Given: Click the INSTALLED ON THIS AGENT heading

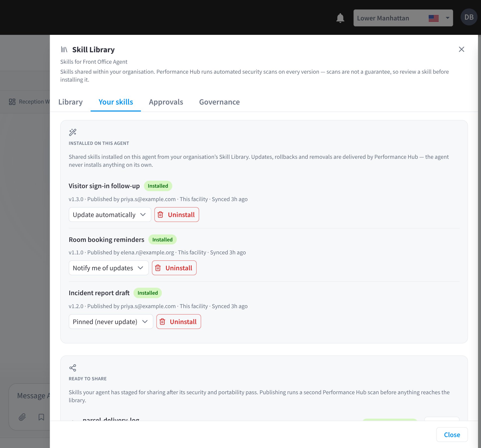Looking at the screenshot, I should click(x=99, y=143).
